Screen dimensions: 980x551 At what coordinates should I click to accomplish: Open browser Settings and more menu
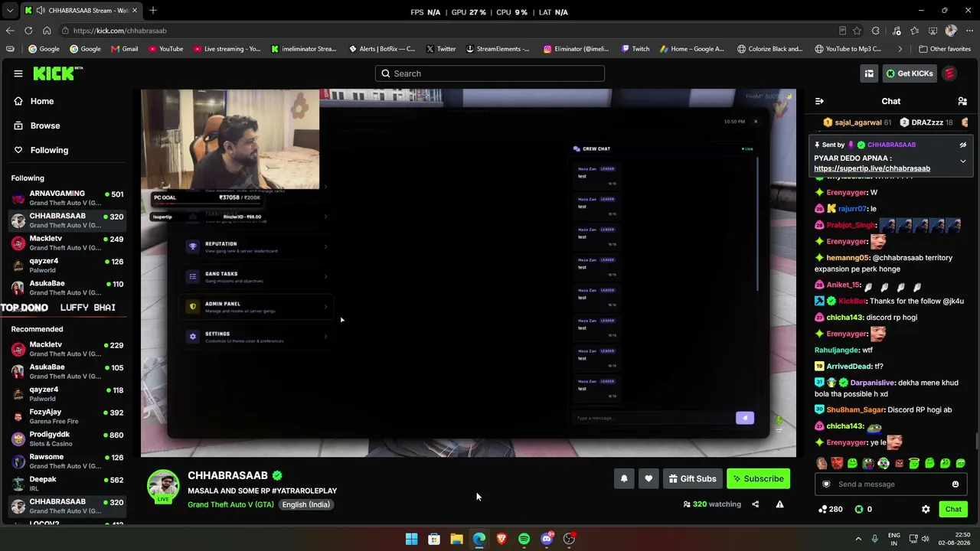[x=969, y=31]
